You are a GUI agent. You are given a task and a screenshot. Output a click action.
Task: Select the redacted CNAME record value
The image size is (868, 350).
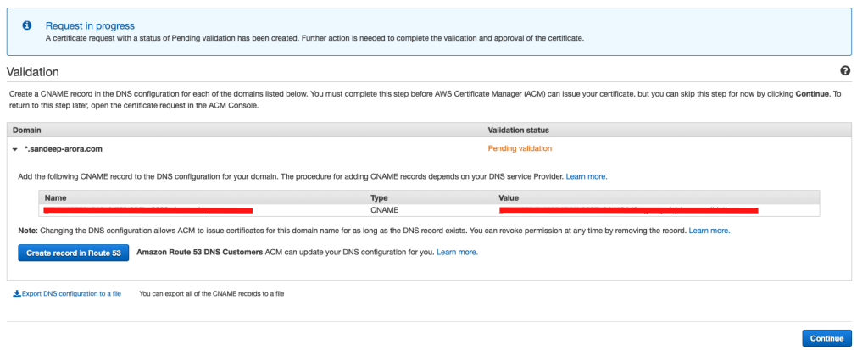pos(628,209)
